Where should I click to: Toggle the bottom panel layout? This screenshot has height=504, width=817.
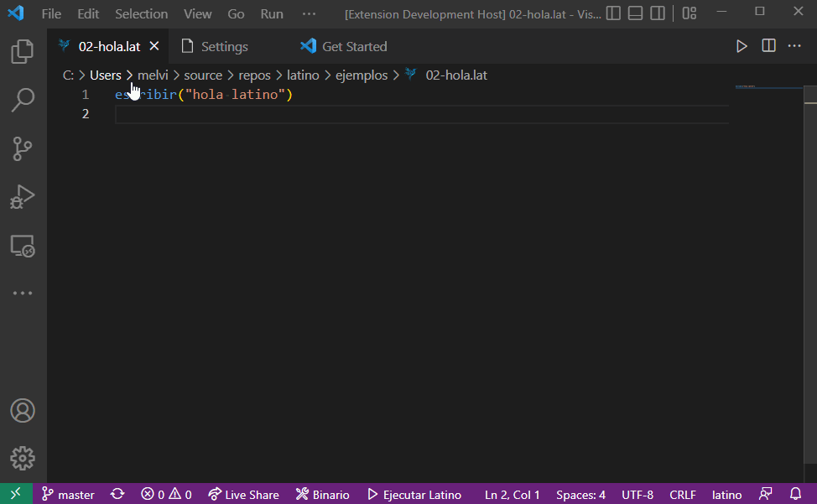635,13
